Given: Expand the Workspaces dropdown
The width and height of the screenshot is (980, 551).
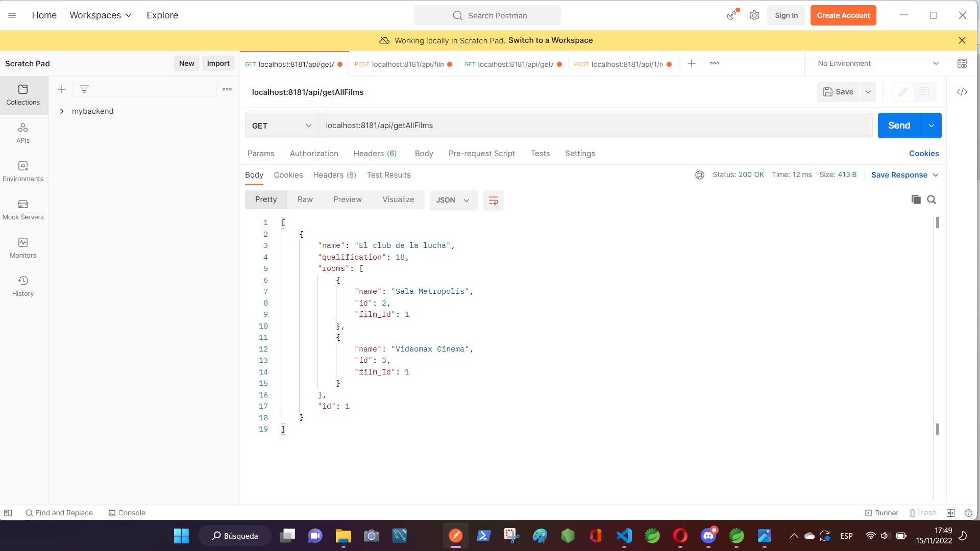Looking at the screenshot, I should coord(101,15).
